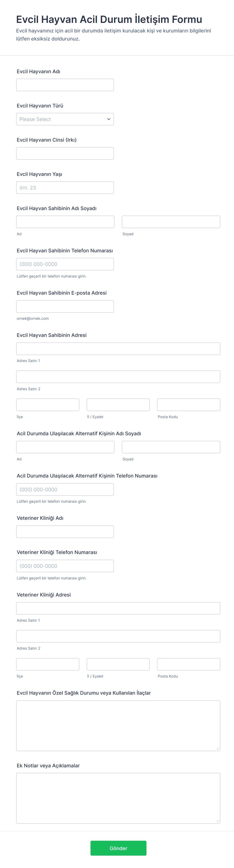Viewport: 234px width, 868px height.
Task: Click the owner's Soyad surname field
Action: pos(171,221)
